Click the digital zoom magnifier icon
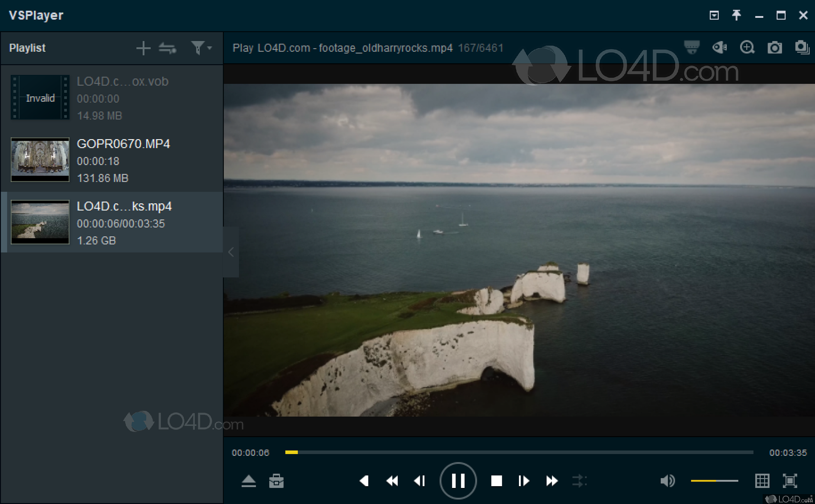The height and width of the screenshot is (504, 815). tap(747, 47)
